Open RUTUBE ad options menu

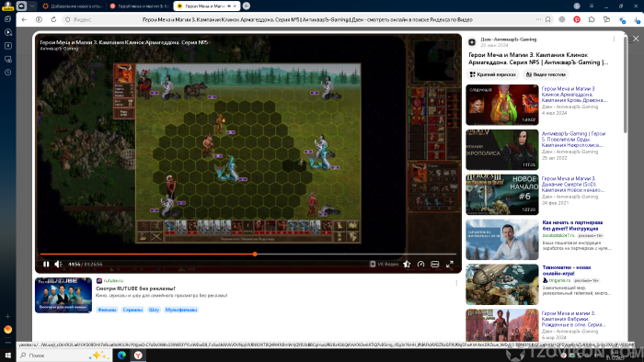click(x=456, y=283)
